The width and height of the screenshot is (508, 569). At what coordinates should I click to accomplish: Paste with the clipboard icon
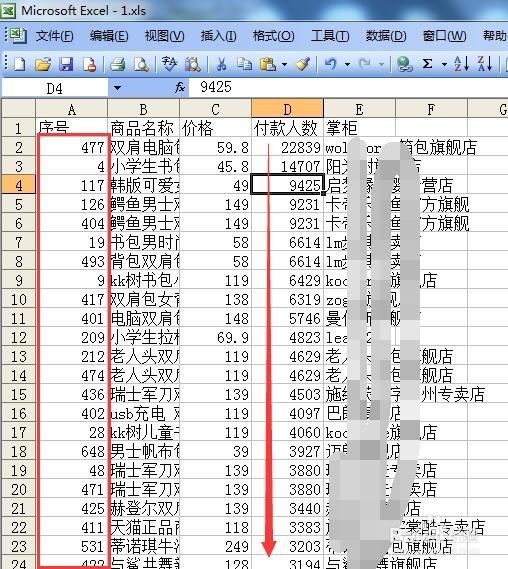(268, 65)
